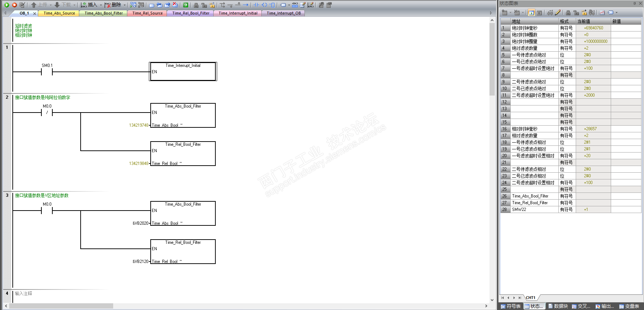Image resolution: width=644 pixels, height=310 pixels.
Task: Click the green RUN button
Action: 6,5
